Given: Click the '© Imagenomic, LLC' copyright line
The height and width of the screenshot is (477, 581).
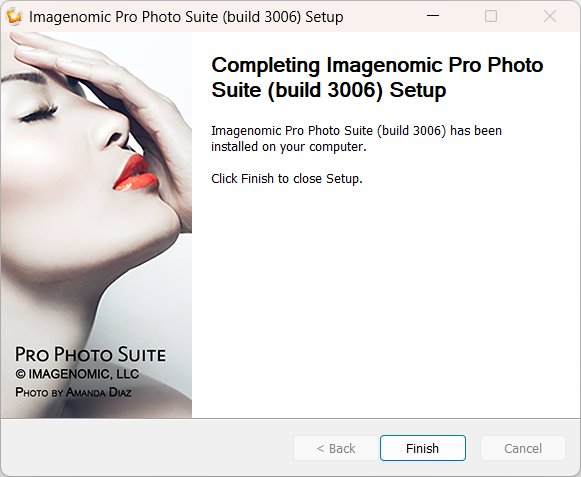Looking at the screenshot, I should pyautogui.click(x=77, y=374).
